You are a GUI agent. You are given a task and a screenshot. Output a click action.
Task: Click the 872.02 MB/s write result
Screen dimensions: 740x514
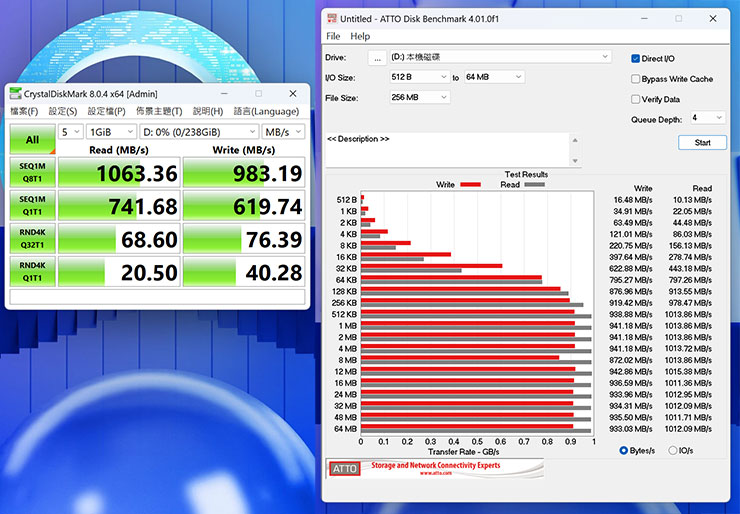(631, 360)
